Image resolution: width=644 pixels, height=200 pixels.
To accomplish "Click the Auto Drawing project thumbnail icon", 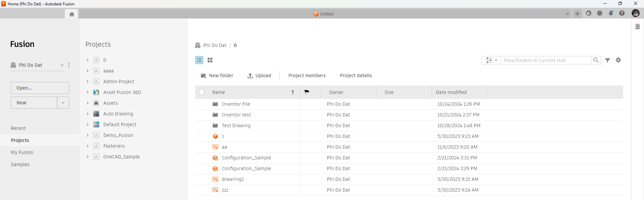I will click(x=96, y=114).
